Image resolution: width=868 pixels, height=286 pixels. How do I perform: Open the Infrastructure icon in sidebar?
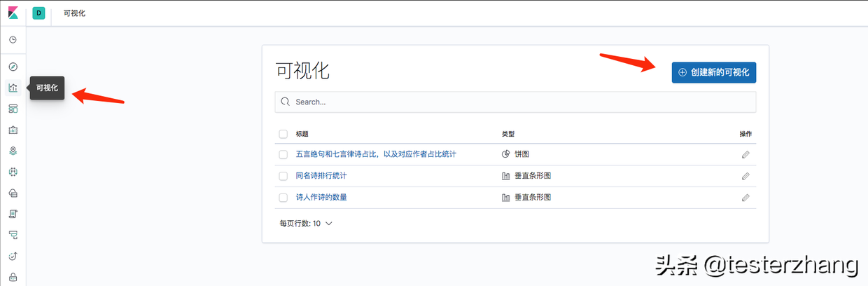coord(13,193)
